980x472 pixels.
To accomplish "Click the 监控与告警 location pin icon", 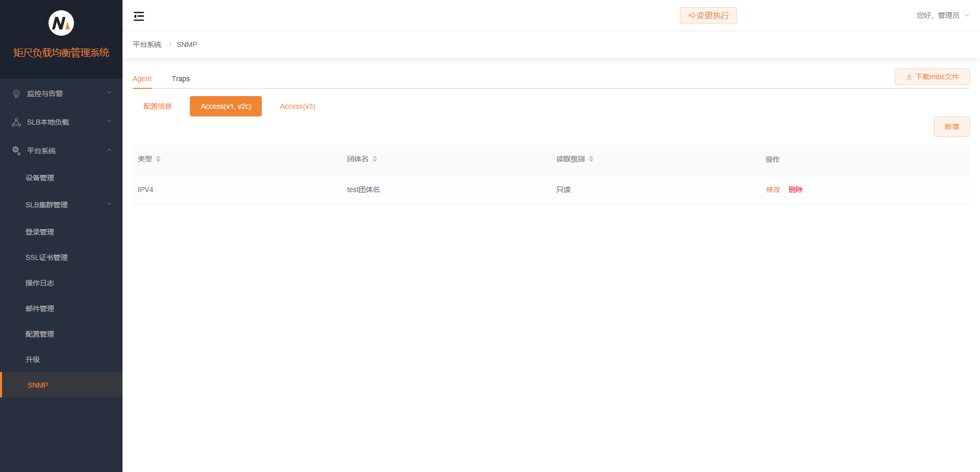I will (x=16, y=93).
